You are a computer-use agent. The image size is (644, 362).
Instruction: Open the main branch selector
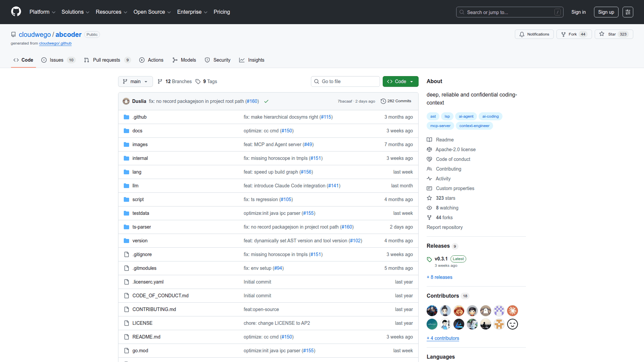(135, 81)
